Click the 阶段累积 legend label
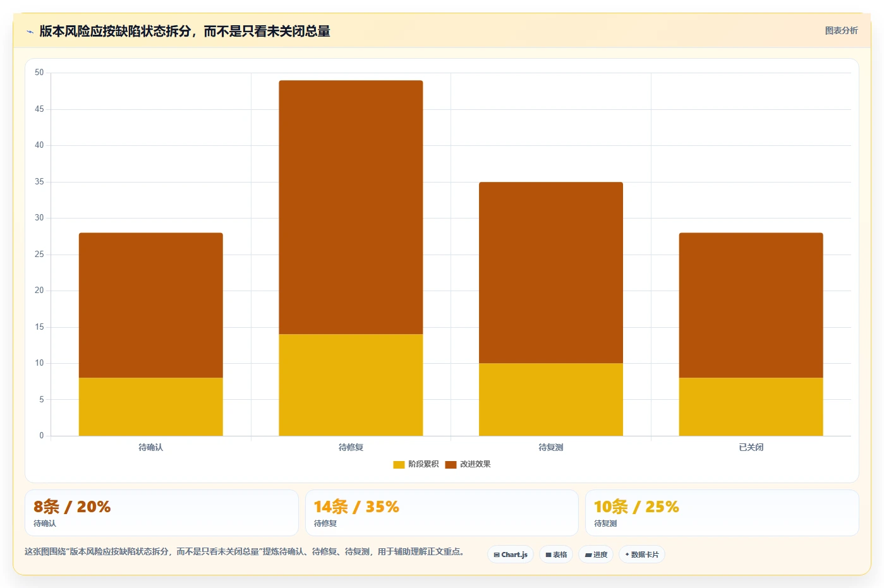Image resolution: width=884 pixels, height=588 pixels. point(423,464)
